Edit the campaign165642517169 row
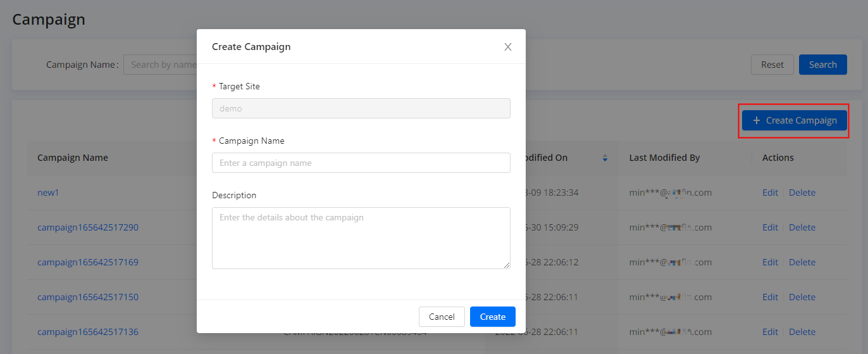This screenshot has height=354, width=868. (x=770, y=262)
